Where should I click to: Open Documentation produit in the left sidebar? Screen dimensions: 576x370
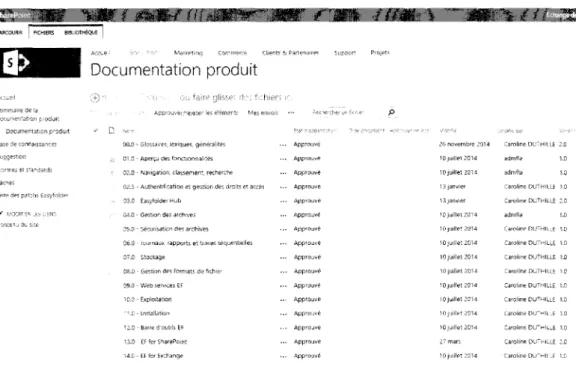click(x=37, y=131)
